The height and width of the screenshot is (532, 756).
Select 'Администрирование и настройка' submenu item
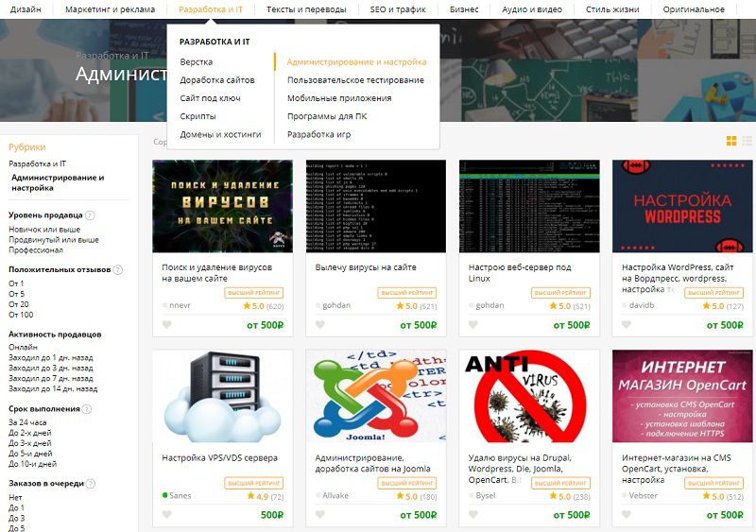click(x=357, y=62)
